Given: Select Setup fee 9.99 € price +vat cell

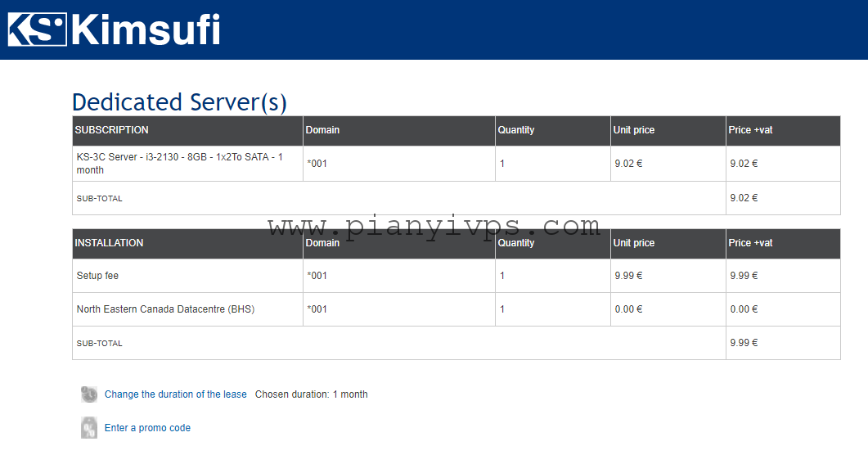Looking at the screenshot, I should (783, 276).
